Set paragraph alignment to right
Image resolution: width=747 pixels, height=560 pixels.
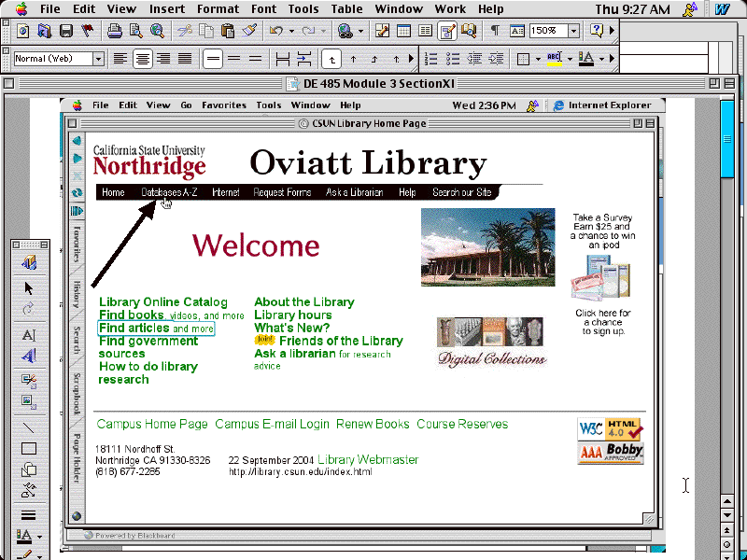tap(164, 59)
